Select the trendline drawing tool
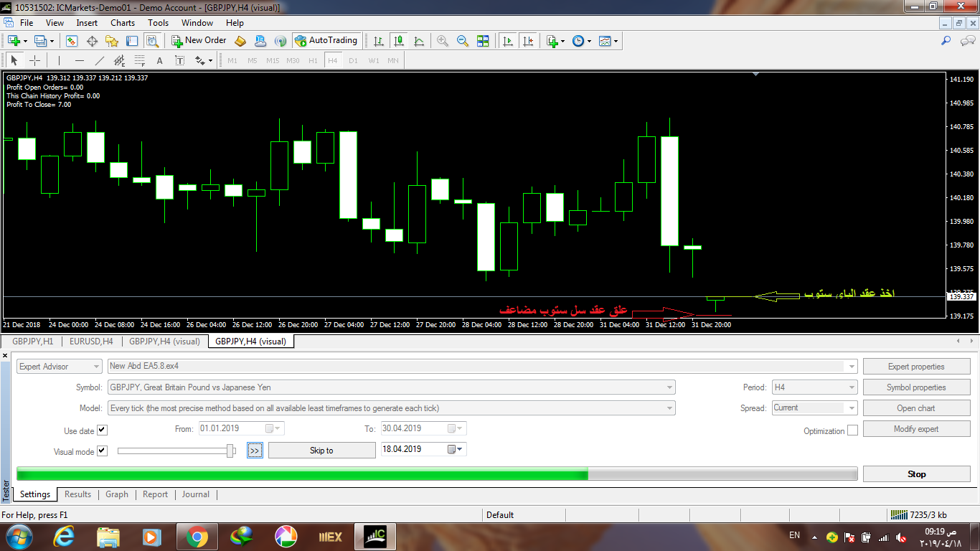 point(100,61)
